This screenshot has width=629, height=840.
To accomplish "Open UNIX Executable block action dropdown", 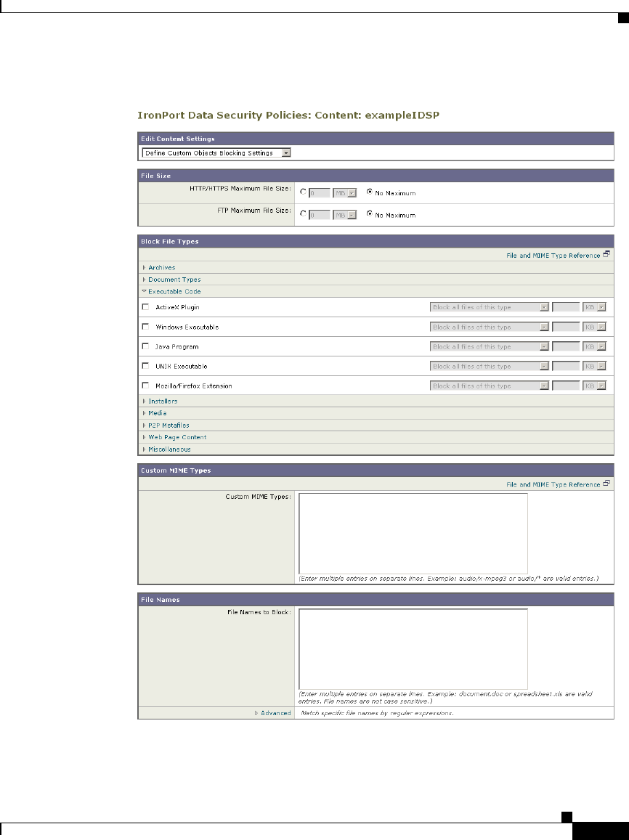I will (489, 366).
